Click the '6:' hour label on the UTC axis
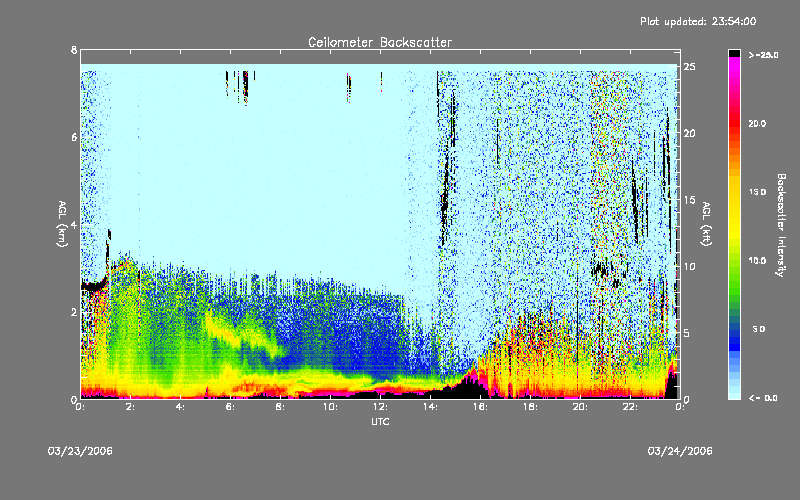This screenshot has width=800, height=500. 230,407
